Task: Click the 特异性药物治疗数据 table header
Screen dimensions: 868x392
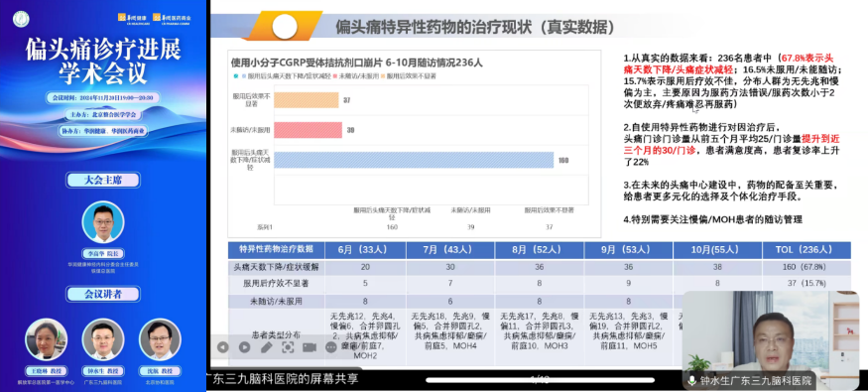Action: 276,250
